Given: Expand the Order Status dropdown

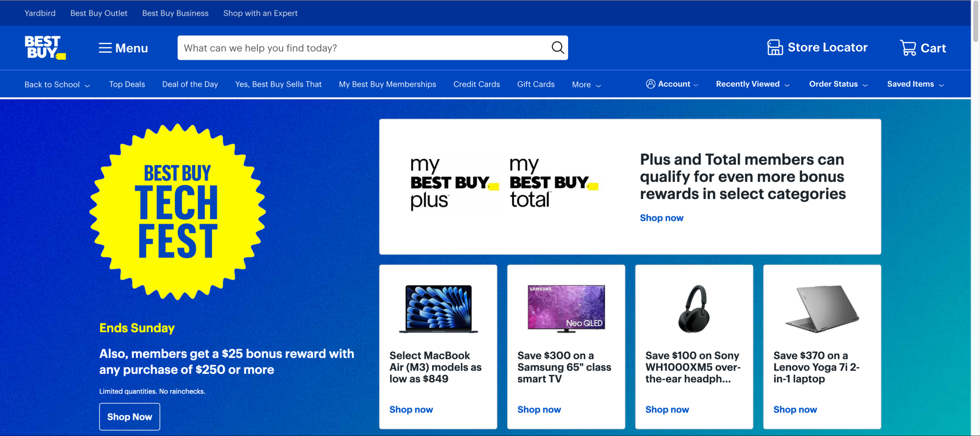Looking at the screenshot, I should [x=838, y=84].
